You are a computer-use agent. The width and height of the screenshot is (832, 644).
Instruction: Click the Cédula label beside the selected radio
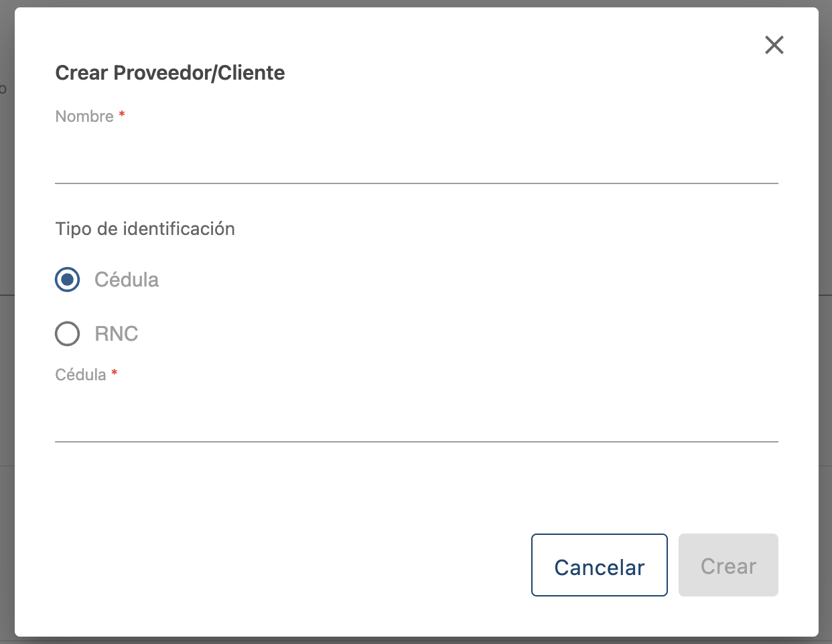click(x=127, y=279)
